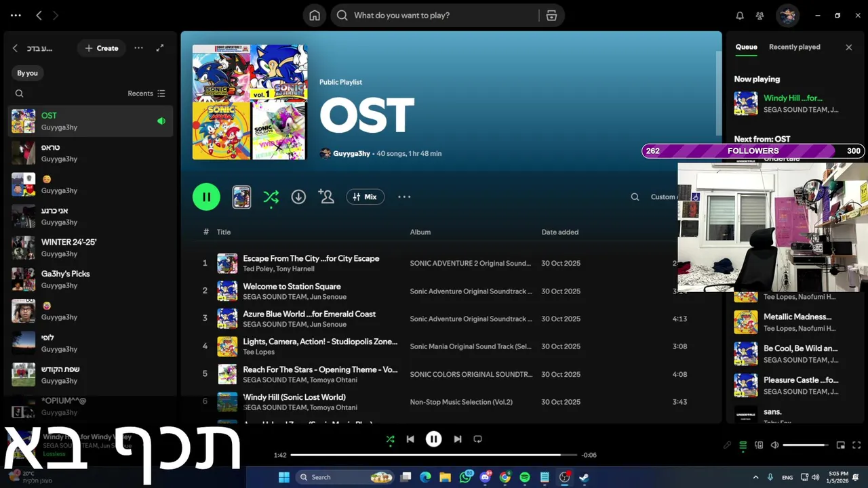Image resolution: width=868 pixels, height=488 pixels.
Task: Open Connect to a device
Action: tap(759, 445)
